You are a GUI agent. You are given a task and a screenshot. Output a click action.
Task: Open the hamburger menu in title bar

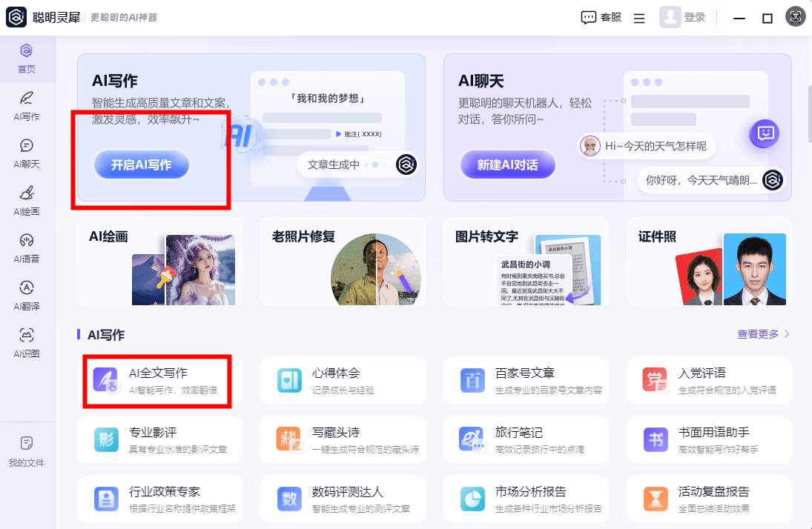pos(639,19)
